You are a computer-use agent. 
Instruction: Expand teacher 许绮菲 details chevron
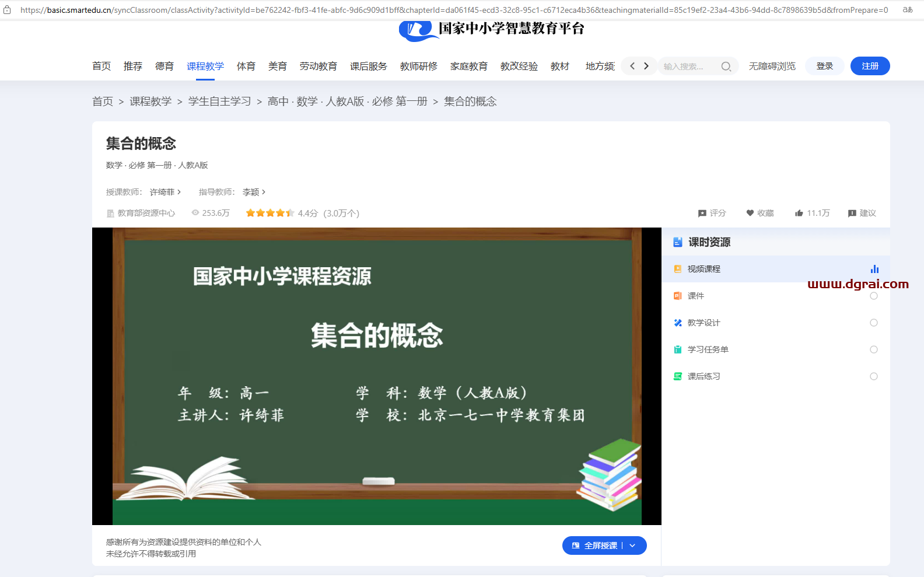[179, 192]
